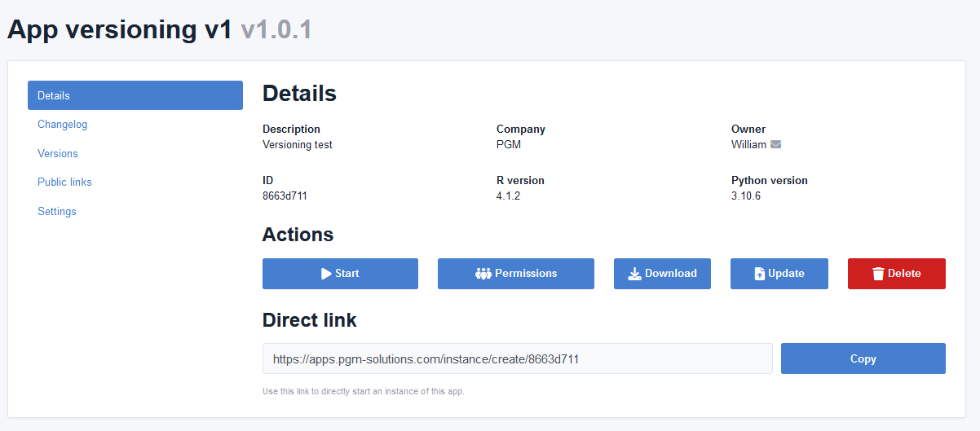Click the Update button label
The height and width of the screenshot is (431, 980).
[786, 274]
